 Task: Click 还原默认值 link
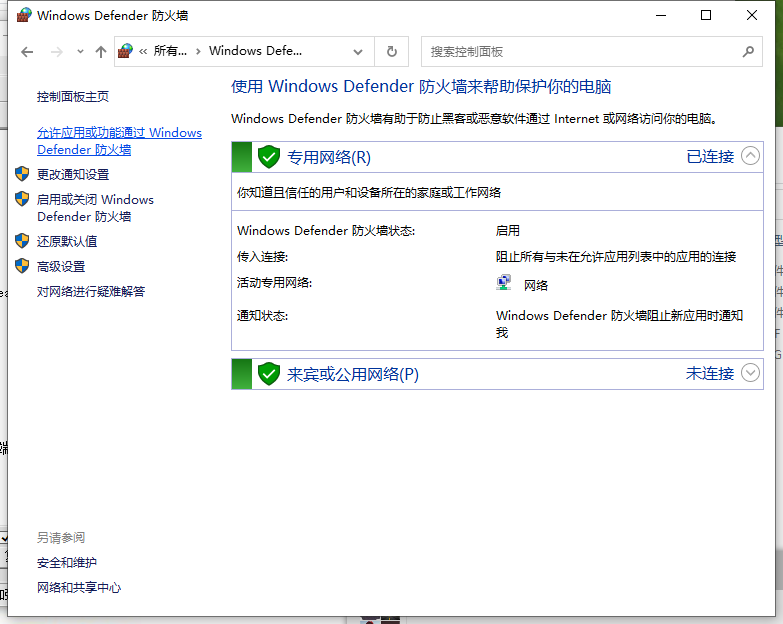click(67, 241)
